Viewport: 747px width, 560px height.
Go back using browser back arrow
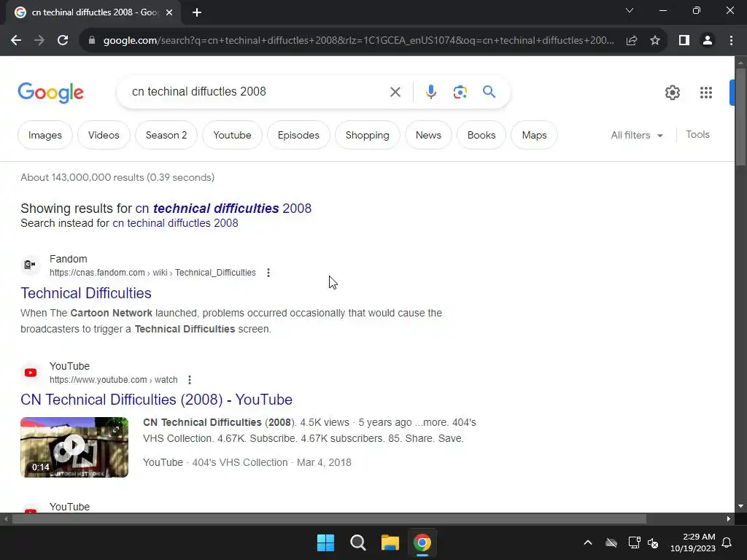[x=16, y=41]
